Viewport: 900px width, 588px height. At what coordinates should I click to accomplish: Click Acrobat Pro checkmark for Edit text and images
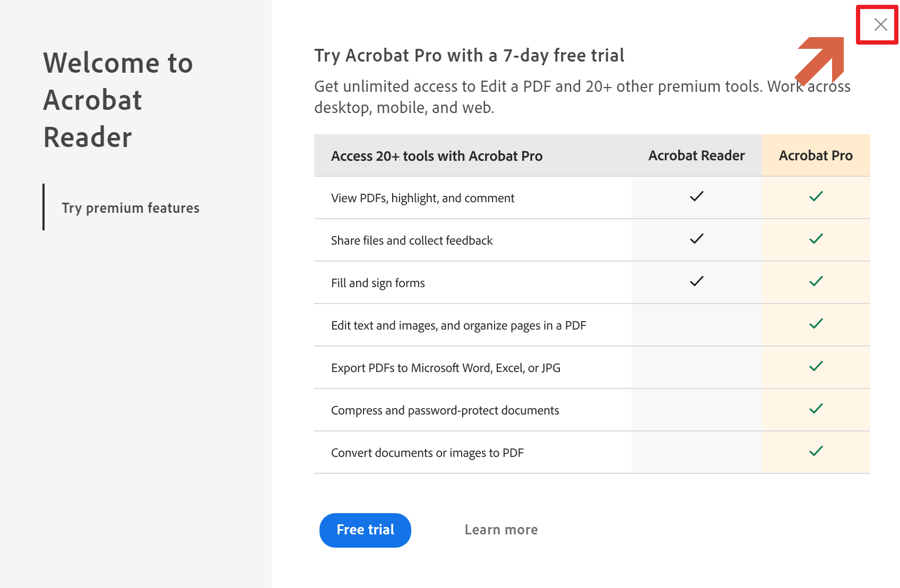[x=816, y=324]
